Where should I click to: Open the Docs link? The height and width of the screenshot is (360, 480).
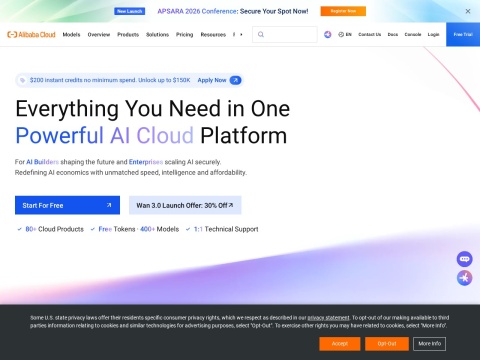pos(393,34)
